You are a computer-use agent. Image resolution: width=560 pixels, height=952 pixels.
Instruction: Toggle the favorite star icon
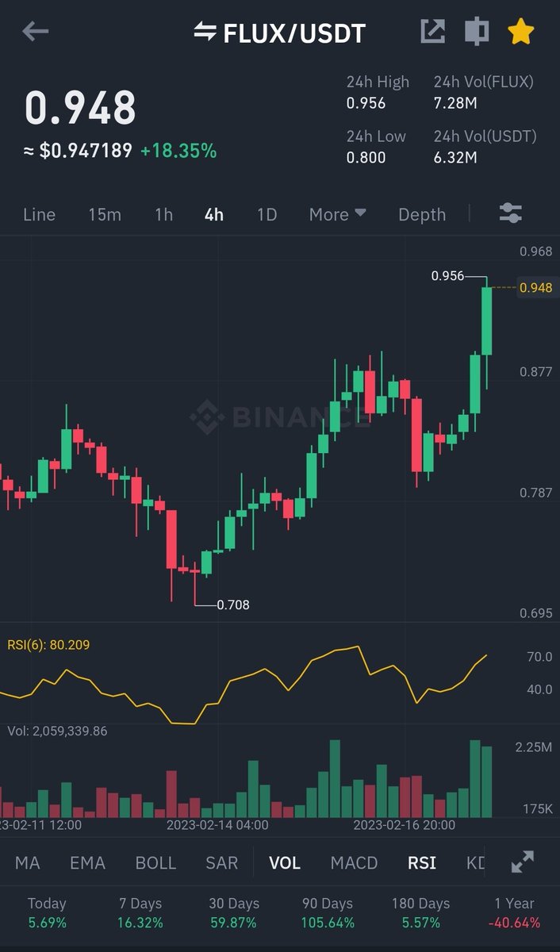tap(520, 32)
